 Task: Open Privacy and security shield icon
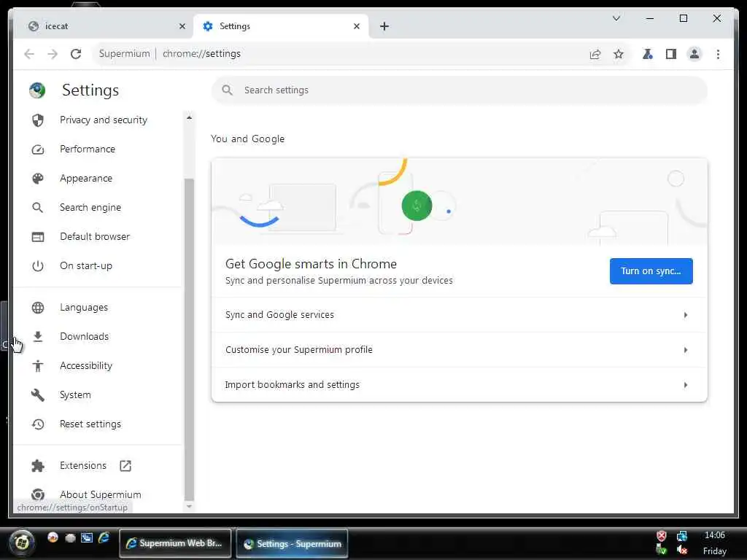click(x=38, y=120)
